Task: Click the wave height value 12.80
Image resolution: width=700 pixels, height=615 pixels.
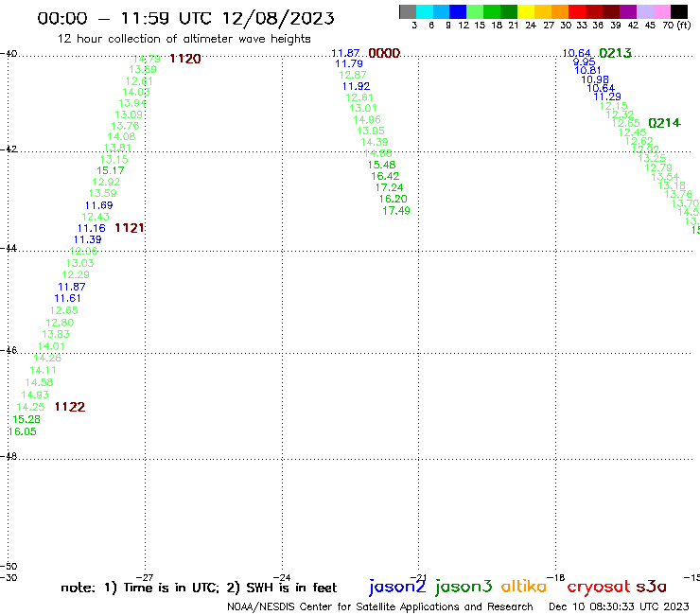Action: (x=60, y=323)
